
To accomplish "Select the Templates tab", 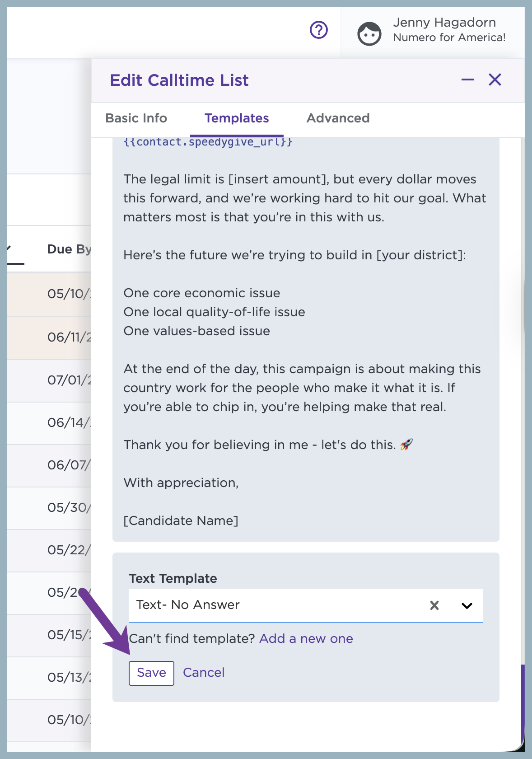I will (237, 118).
